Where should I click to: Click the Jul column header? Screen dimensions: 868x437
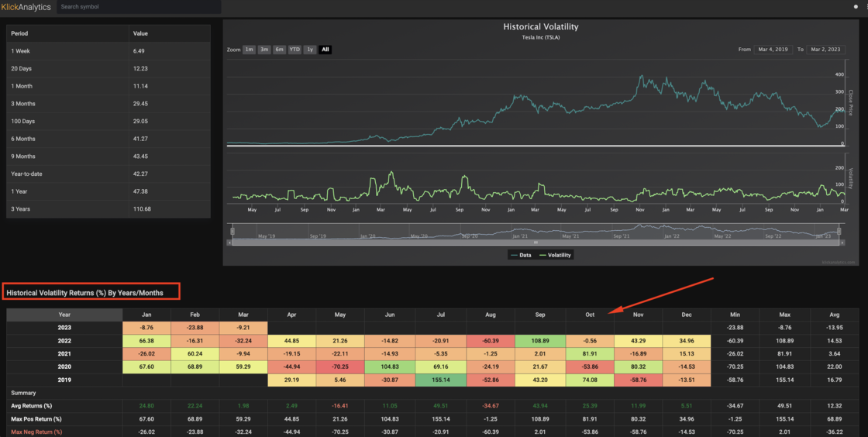[x=441, y=315]
